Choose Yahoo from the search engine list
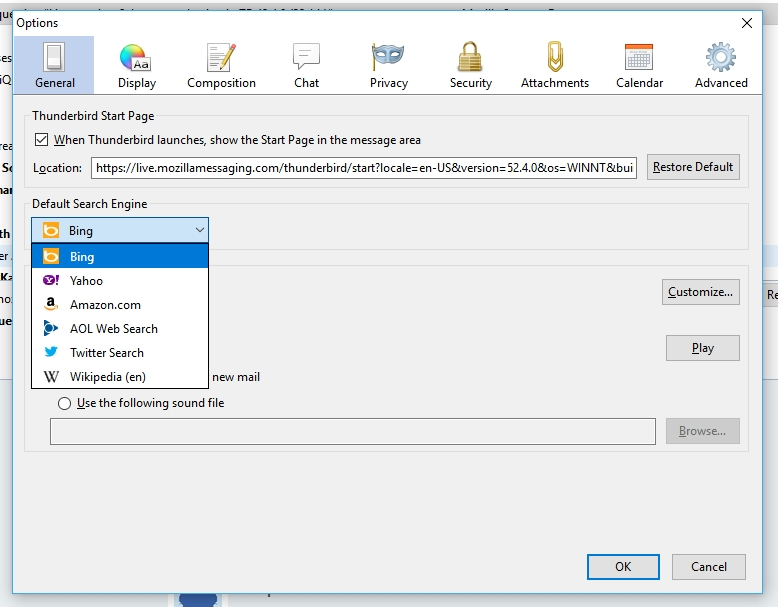This screenshot has height=607, width=778. tap(120, 280)
